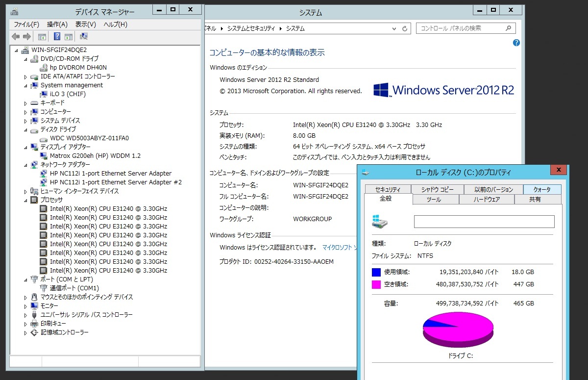
Task: Click the Windows Server 2012 R2 Standard text
Action: pos(269,79)
